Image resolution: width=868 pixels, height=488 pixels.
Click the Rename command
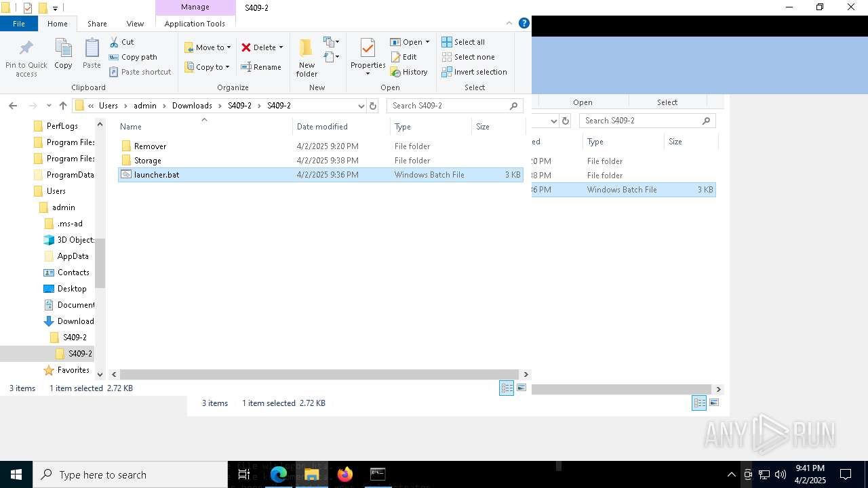coord(261,67)
